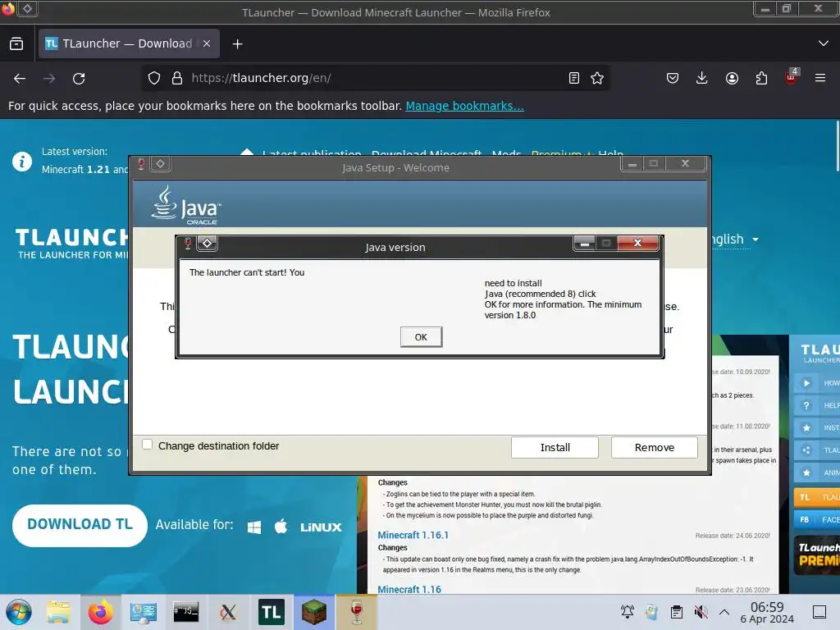
Task: Open the Manage bookmarks link
Action: [x=464, y=106]
